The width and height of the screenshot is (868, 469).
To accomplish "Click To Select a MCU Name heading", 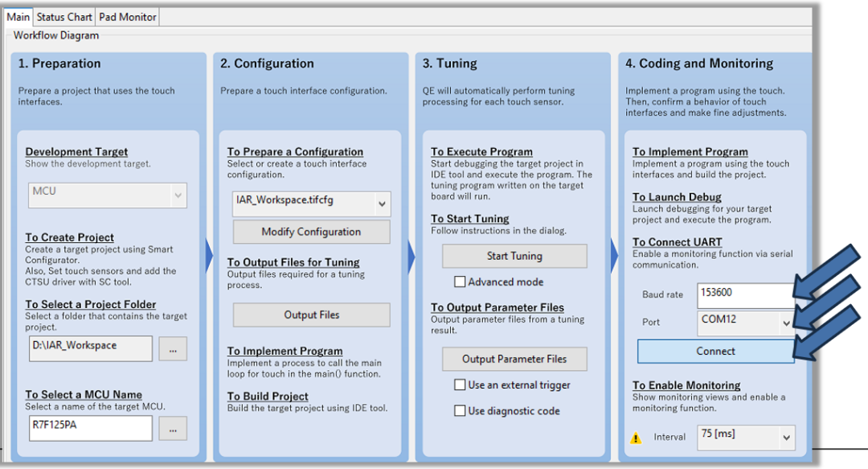I will pyautogui.click(x=84, y=395).
